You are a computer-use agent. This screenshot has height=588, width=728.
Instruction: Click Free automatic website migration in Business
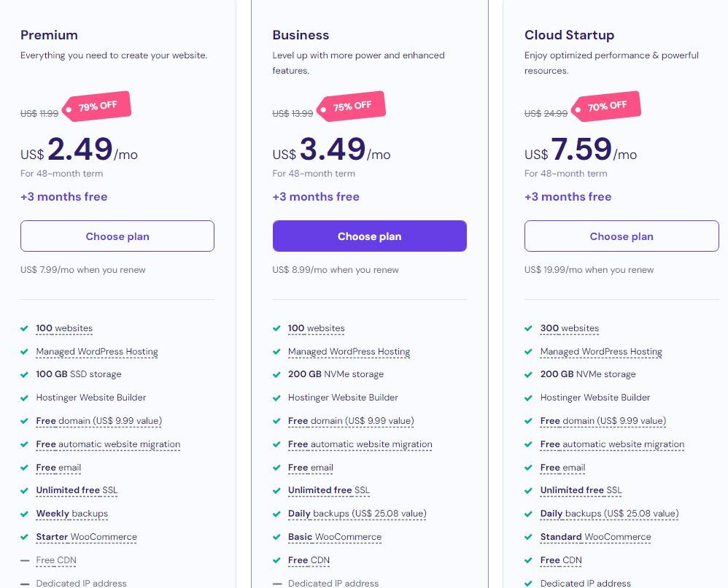click(360, 444)
